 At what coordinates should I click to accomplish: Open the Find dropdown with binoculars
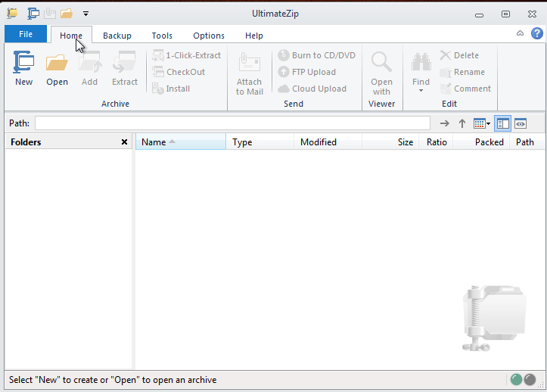[421, 72]
